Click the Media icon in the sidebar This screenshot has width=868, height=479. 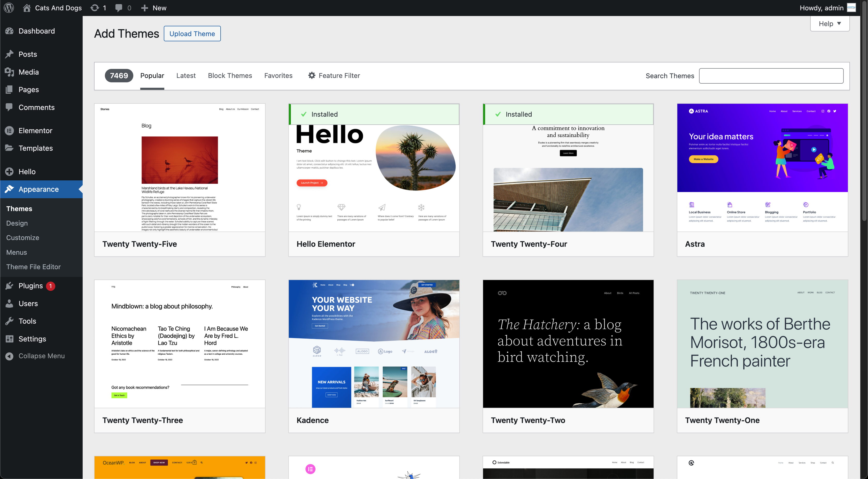(x=10, y=72)
